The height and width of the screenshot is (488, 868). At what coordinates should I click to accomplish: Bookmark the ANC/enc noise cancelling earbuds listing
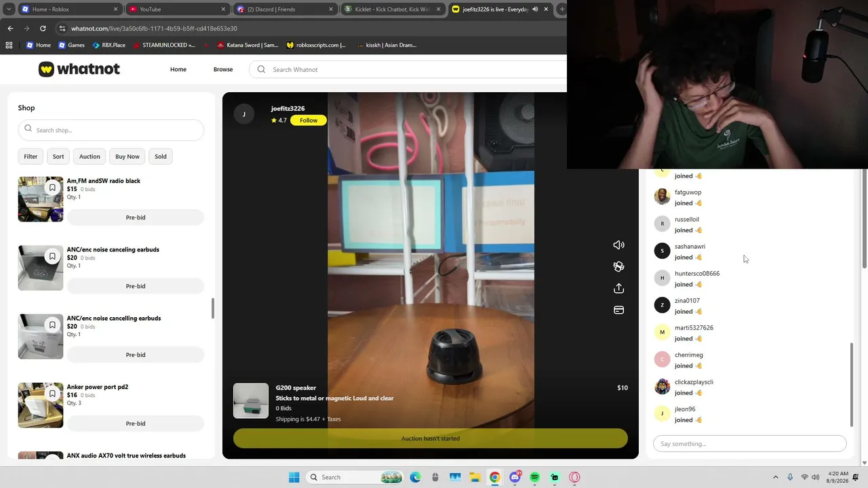[52, 325]
